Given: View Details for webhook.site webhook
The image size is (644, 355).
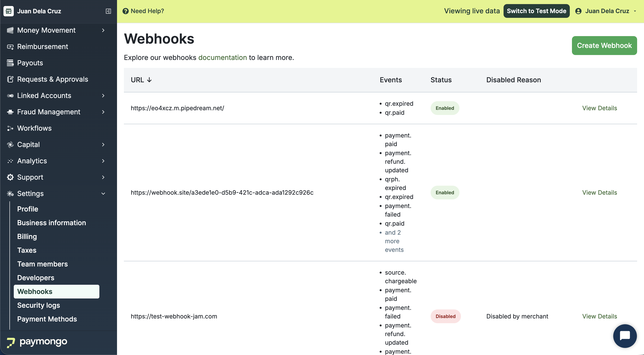Looking at the screenshot, I should (x=599, y=193).
